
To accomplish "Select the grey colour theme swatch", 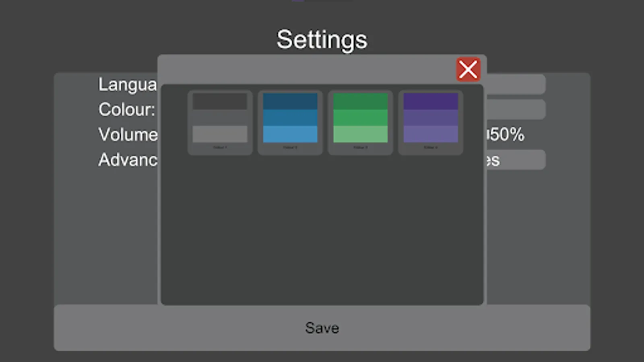I will 220,118.
